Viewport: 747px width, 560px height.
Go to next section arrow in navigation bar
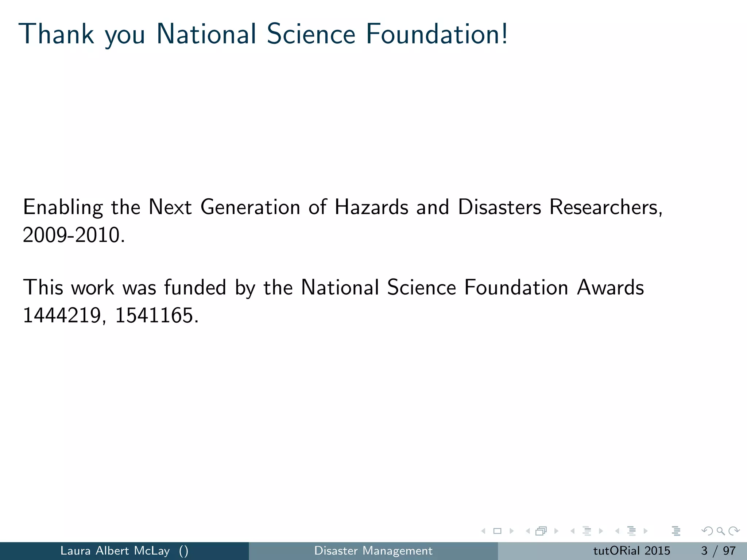tap(646, 531)
